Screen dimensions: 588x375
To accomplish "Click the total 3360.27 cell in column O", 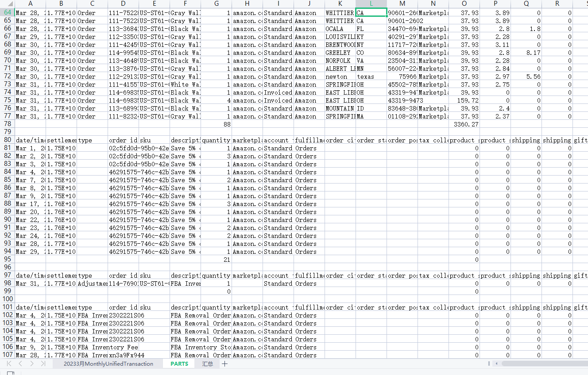I will point(464,124).
